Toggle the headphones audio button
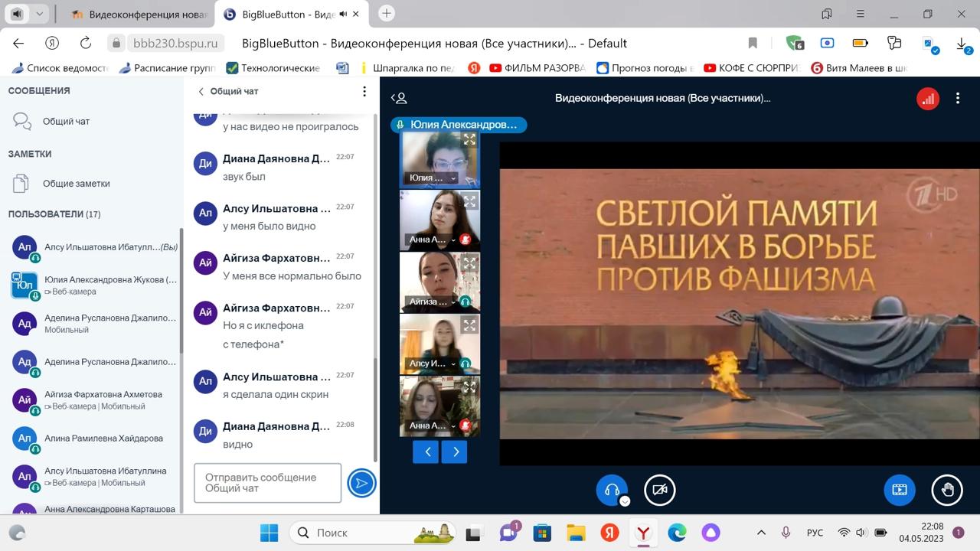980x551 pixels. (611, 490)
